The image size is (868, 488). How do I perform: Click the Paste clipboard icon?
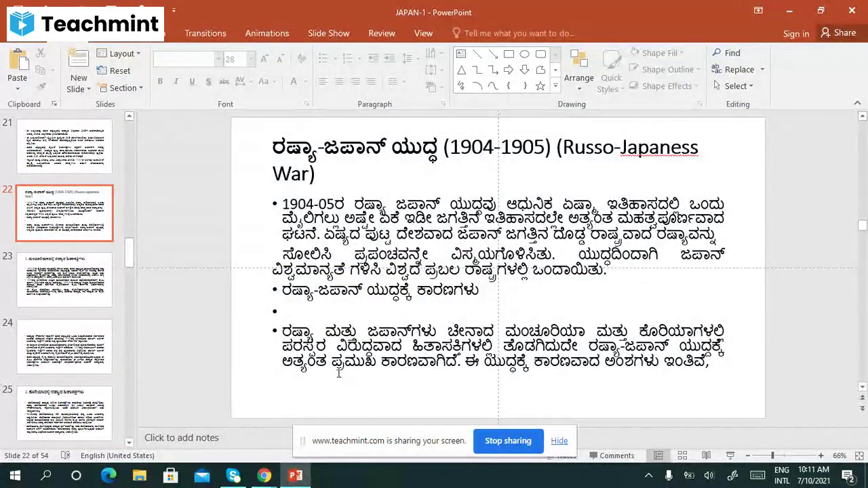(x=18, y=60)
